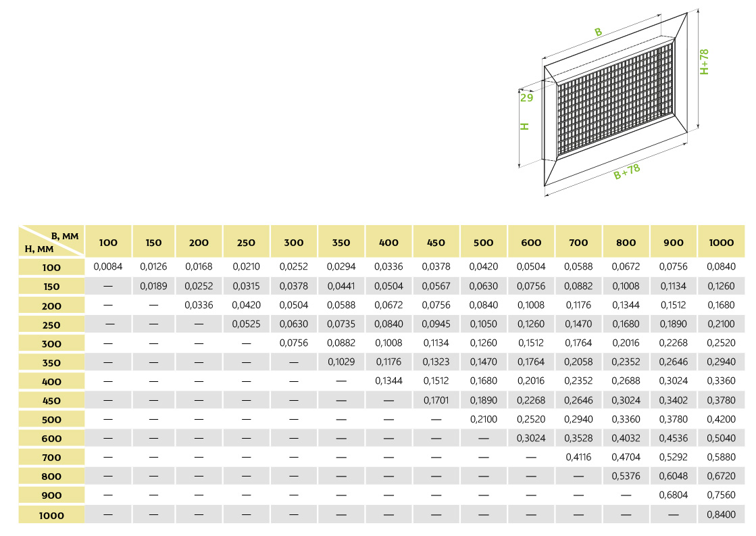Select the B column header "1000"
Image resolution: width=756 pixels, height=536 pixels.
pos(721,243)
